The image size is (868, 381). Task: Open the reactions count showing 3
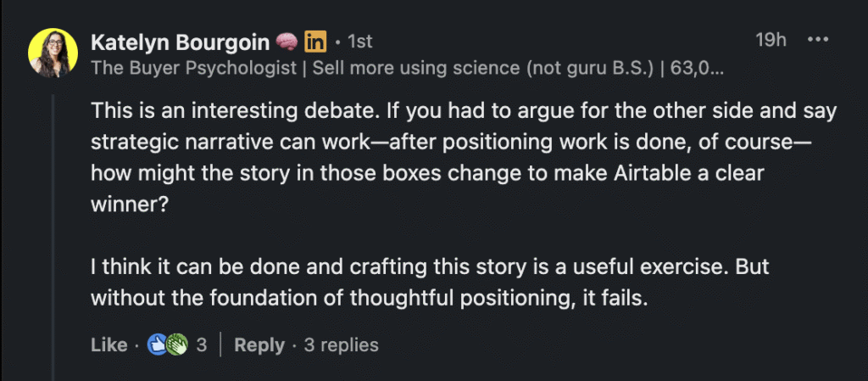[202, 345]
